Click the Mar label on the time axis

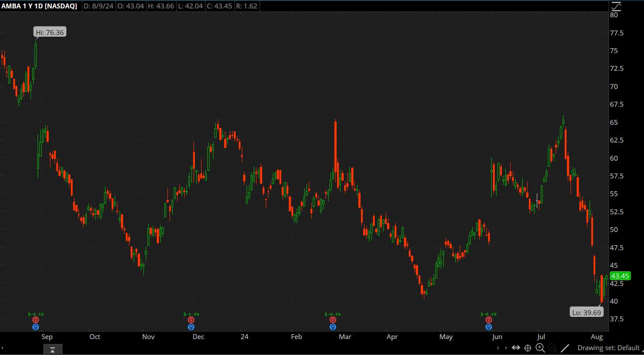[345, 337]
